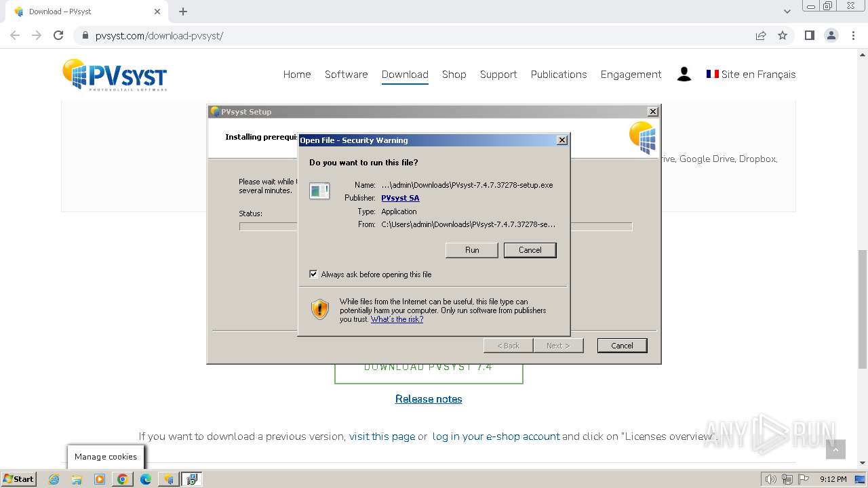Viewport: 868px width, 488px height.
Task: Reload the page
Action: coord(58,35)
